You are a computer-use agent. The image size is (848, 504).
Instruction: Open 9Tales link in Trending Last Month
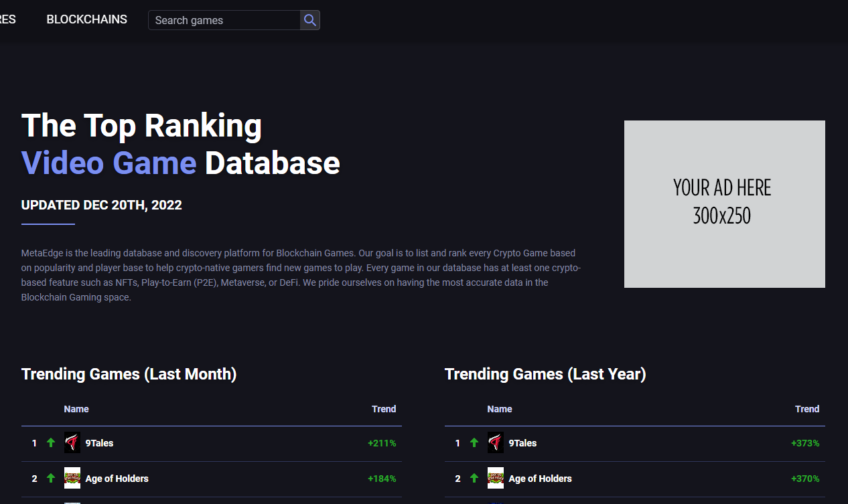99,443
